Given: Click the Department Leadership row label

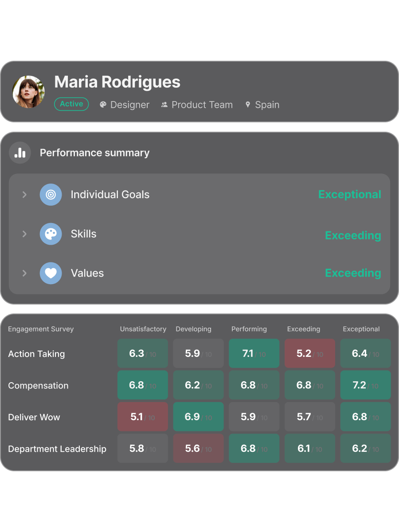Looking at the screenshot, I should pyautogui.click(x=57, y=449).
